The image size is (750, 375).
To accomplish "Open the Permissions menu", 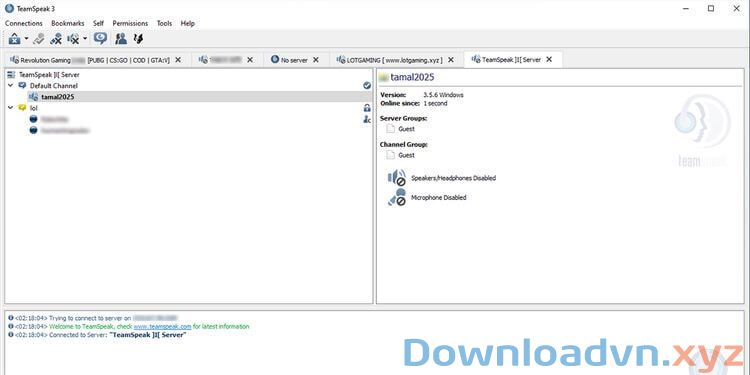I will tap(130, 23).
